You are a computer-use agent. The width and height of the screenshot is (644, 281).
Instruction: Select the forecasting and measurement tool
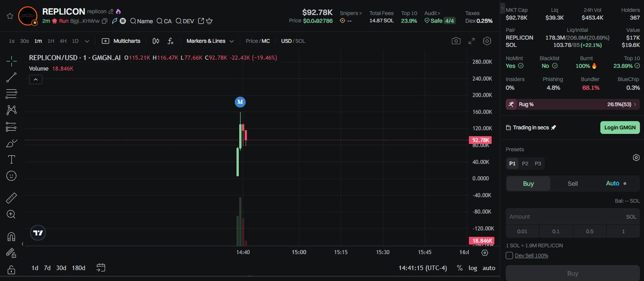[x=11, y=127]
